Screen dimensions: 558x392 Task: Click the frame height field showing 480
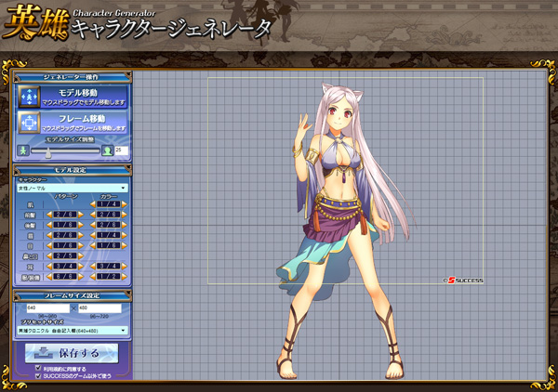point(100,308)
